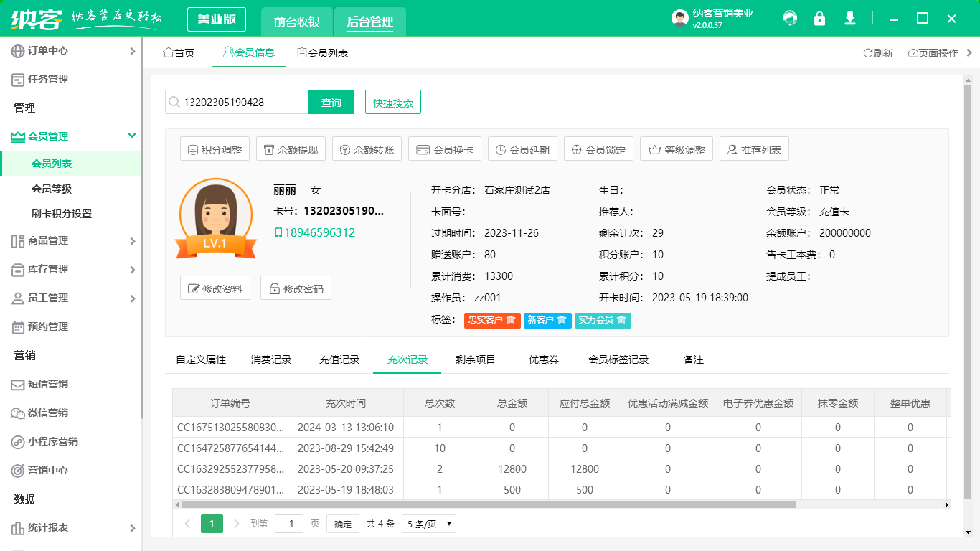Click the 查询 search button
The height and width of the screenshot is (551, 980).
(332, 102)
